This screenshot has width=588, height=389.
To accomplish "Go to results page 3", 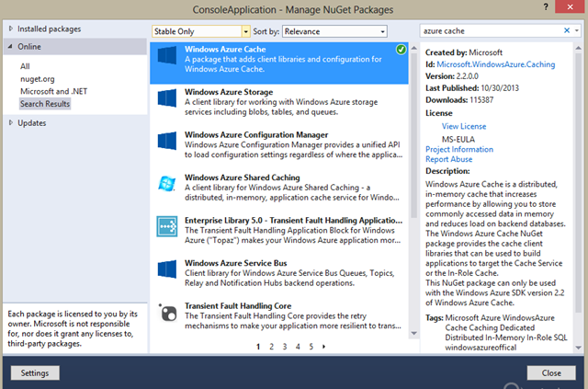I will [x=284, y=347].
